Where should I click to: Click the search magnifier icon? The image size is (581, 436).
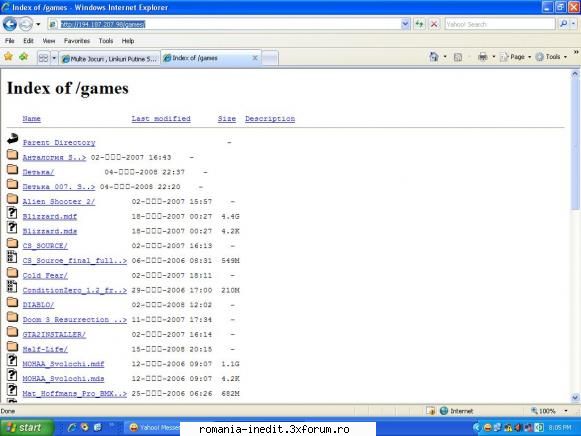pyautogui.click(x=563, y=24)
